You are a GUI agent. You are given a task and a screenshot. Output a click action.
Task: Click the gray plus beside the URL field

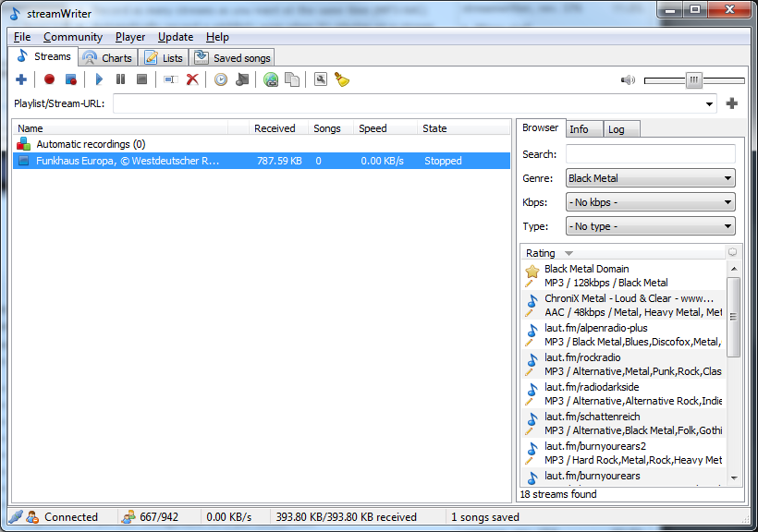coord(732,103)
